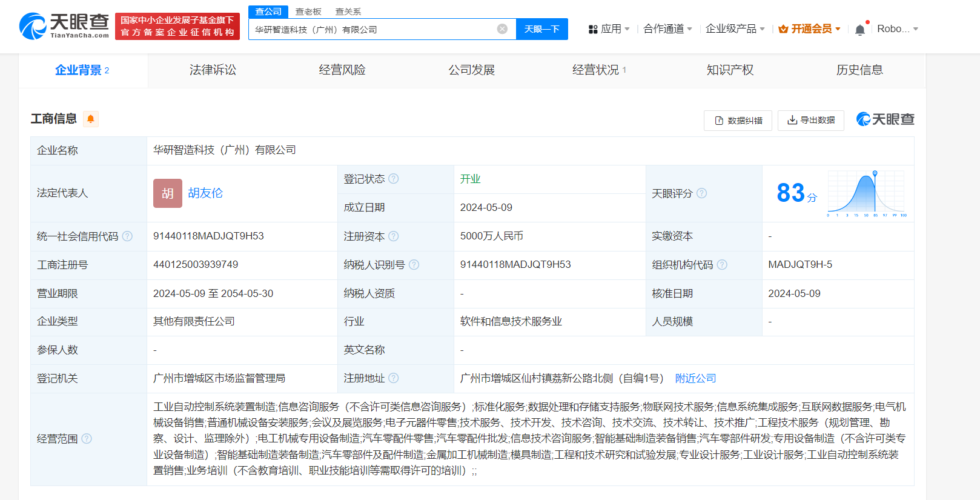Screen dimensions: 980x500
Task: Expand the 合作通道 dropdown
Action: click(x=667, y=29)
